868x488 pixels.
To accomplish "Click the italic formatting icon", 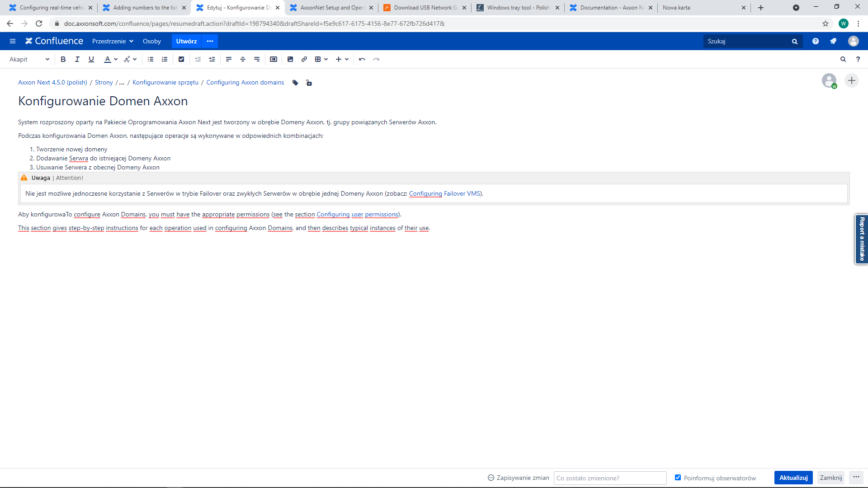I will pyautogui.click(x=77, y=59).
